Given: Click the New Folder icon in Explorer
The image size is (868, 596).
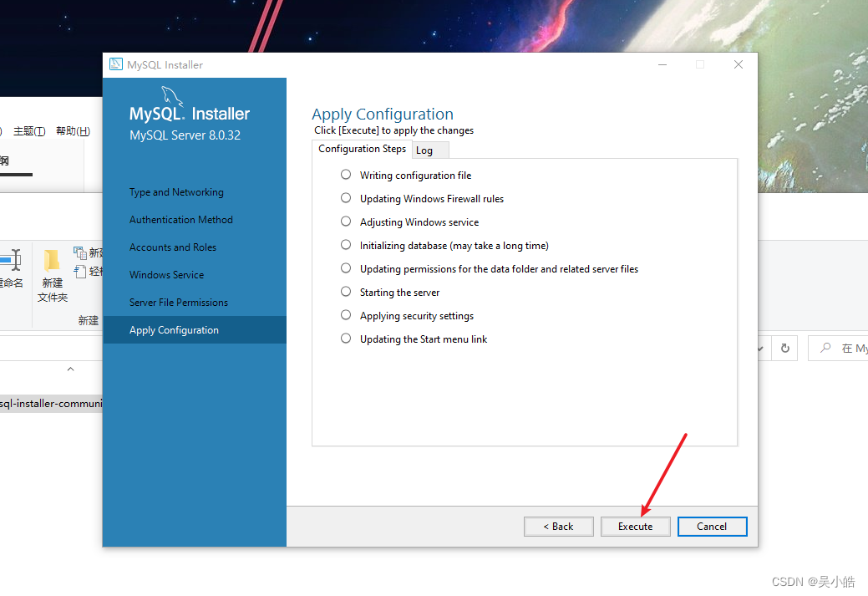Looking at the screenshot, I should pyautogui.click(x=52, y=260).
